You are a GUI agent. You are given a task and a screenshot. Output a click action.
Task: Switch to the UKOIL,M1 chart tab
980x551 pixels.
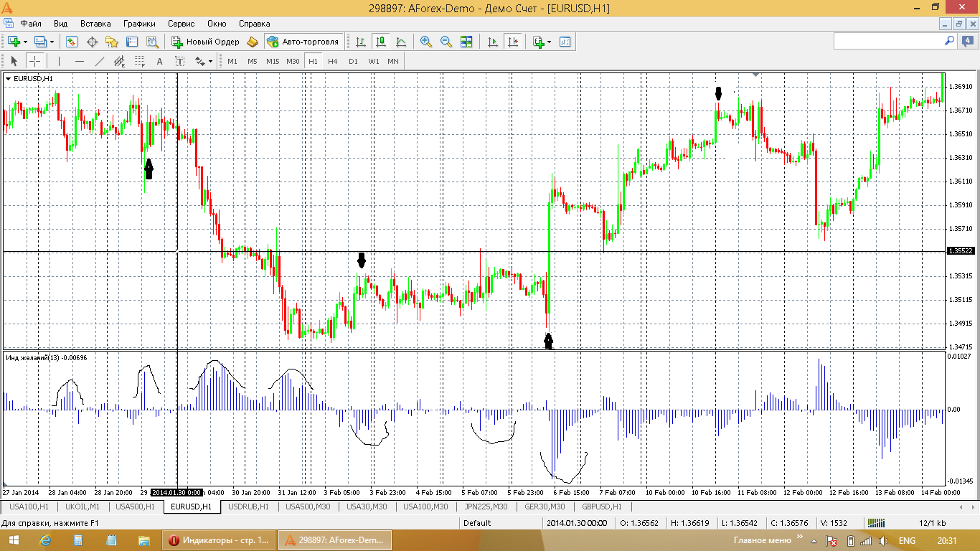coord(83,507)
